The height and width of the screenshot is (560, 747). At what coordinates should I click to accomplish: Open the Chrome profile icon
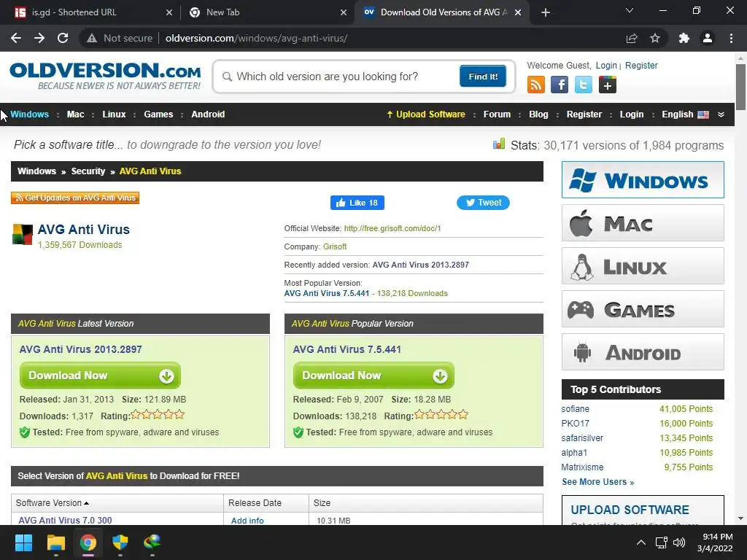pos(708,38)
